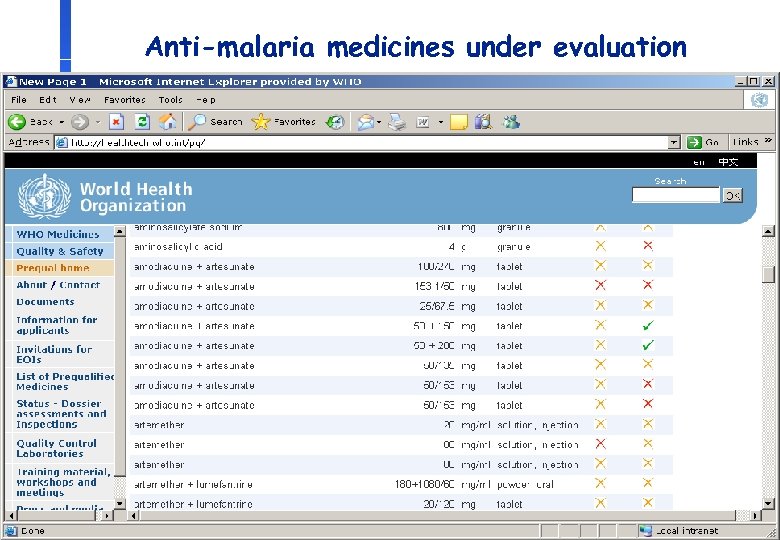Open the Mail envelope icon
This screenshot has width=780, height=540.
click(366, 122)
